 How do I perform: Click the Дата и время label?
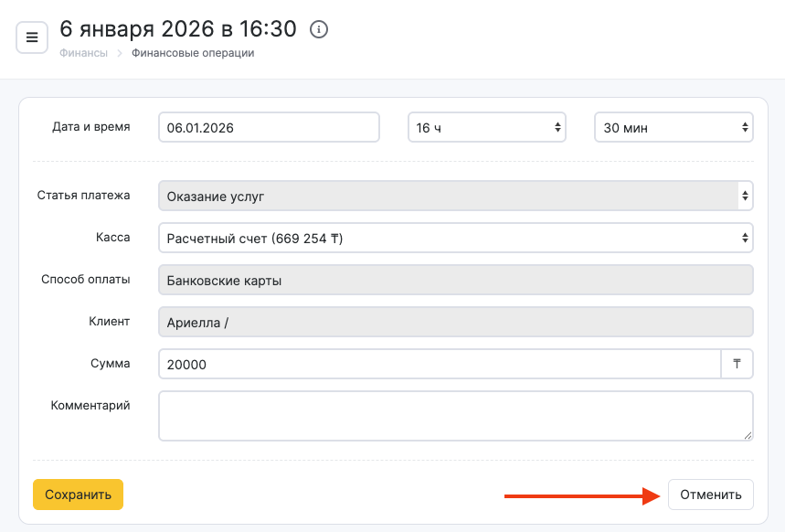point(91,127)
